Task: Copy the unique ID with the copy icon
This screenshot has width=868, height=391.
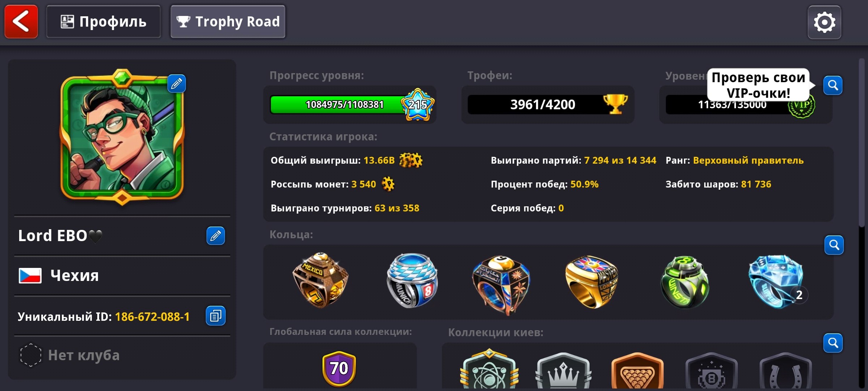Action: [216, 316]
